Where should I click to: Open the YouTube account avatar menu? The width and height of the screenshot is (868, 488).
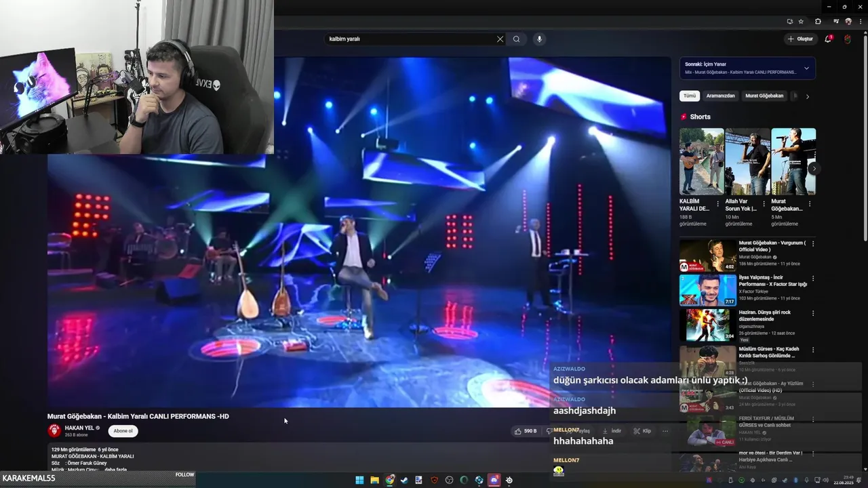848,39
